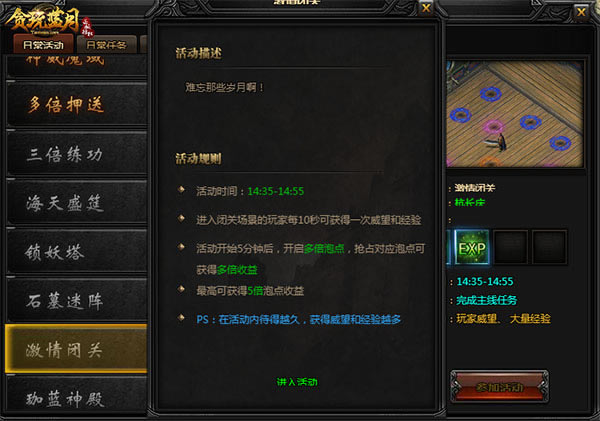Click the 贪玩蓝月 game logo
This screenshot has height=421, width=600.
[47, 20]
